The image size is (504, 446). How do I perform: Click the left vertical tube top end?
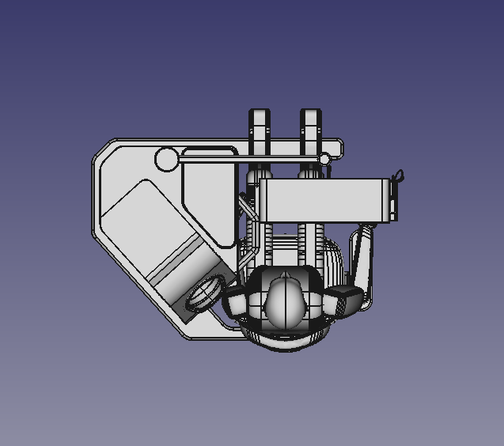point(260,119)
